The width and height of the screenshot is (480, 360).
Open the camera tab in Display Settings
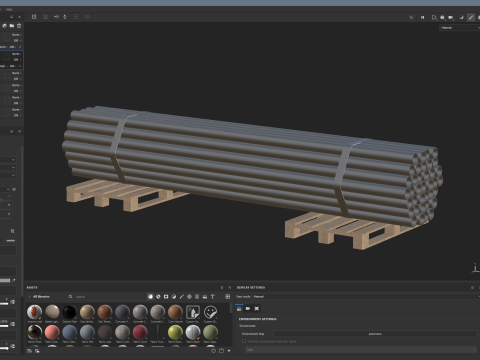(248, 309)
